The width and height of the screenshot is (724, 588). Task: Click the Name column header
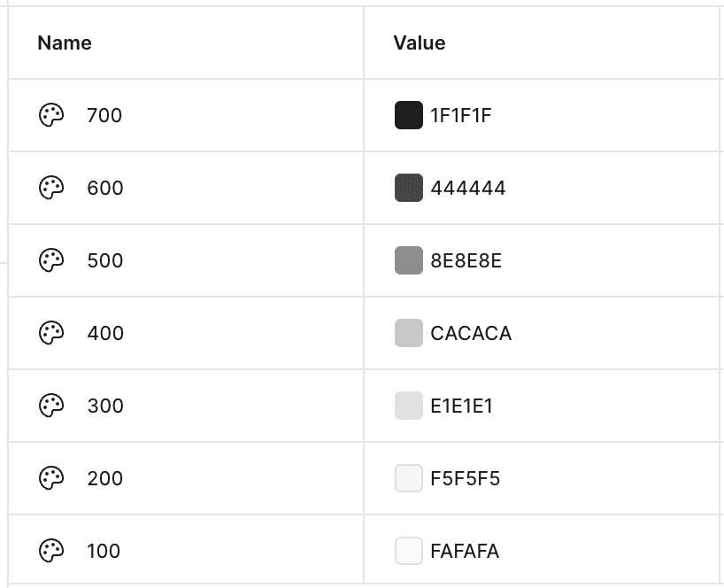pos(65,43)
